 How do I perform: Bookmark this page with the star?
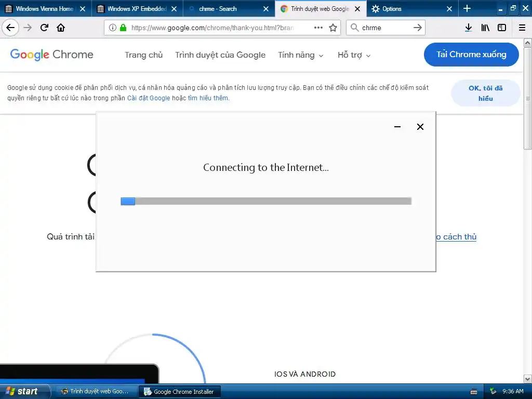(x=333, y=28)
